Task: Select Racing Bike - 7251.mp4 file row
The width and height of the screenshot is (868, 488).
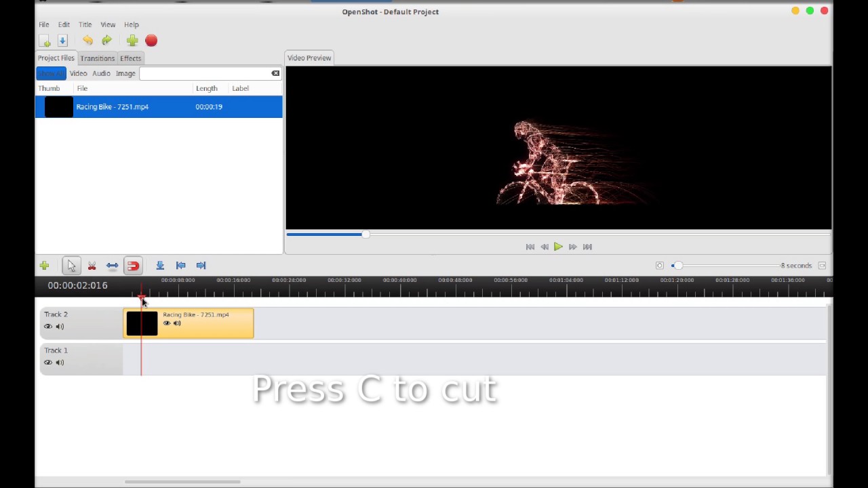Action: [159, 107]
